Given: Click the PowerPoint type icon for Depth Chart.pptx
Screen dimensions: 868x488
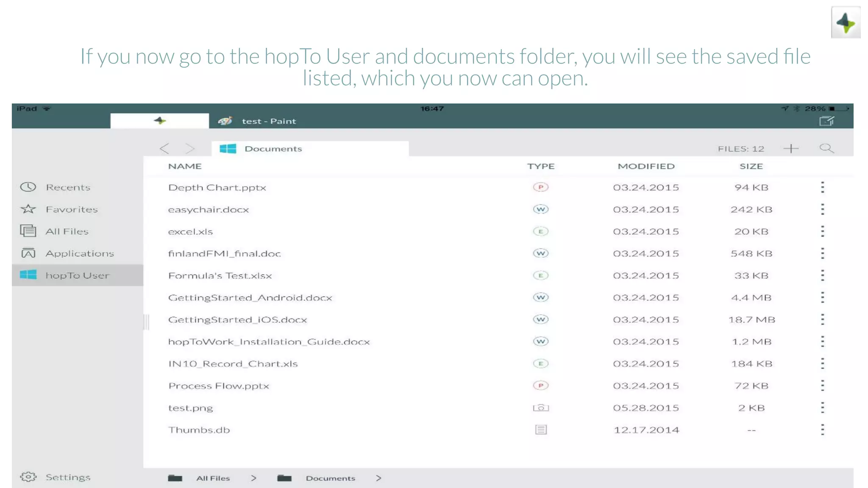Looking at the screenshot, I should coord(541,187).
